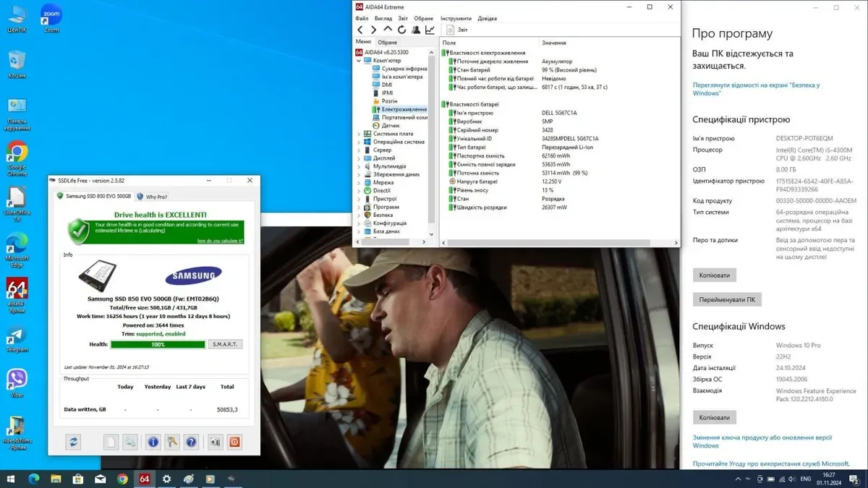Open the Інструменти menu in AIDA64
The width and height of the screenshot is (868, 488).
click(456, 18)
